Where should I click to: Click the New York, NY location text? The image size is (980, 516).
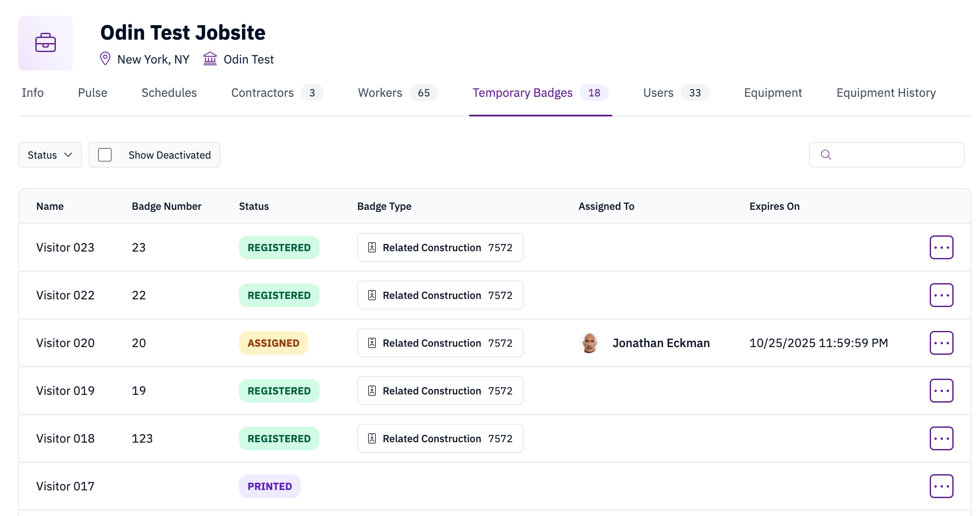153,59
